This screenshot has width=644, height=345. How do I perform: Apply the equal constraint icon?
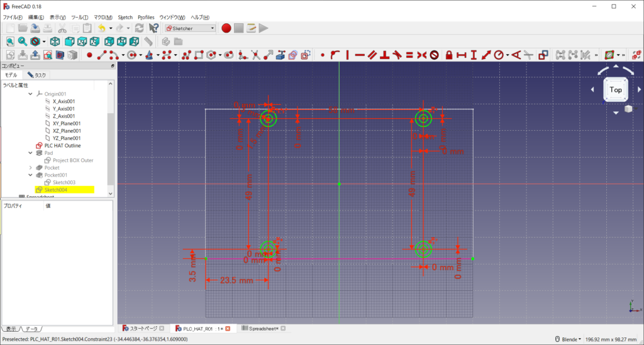point(409,55)
